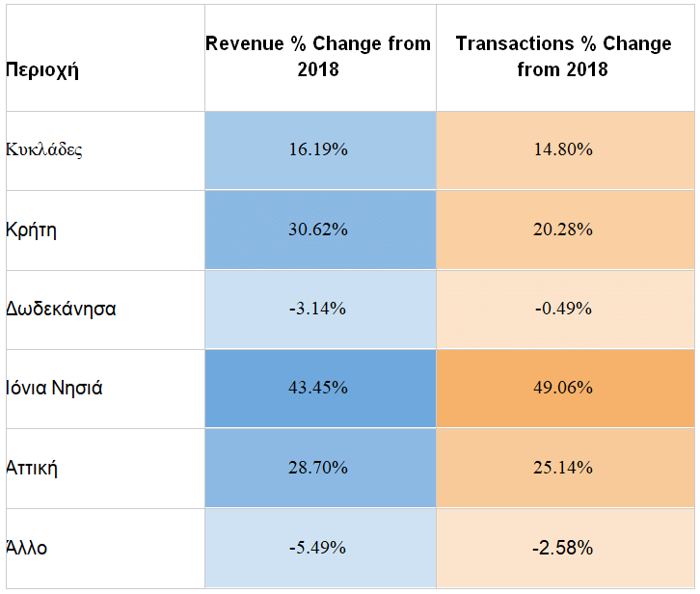Select the 16.19% revenue cell
This screenshot has width=700, height=594.
pyautogui.click(x=318, y=150)
